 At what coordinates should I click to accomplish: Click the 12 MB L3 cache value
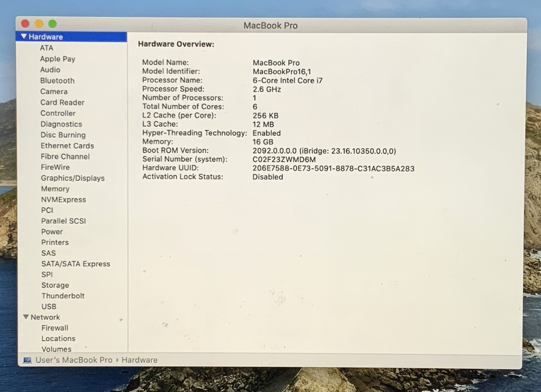[263, 125]
